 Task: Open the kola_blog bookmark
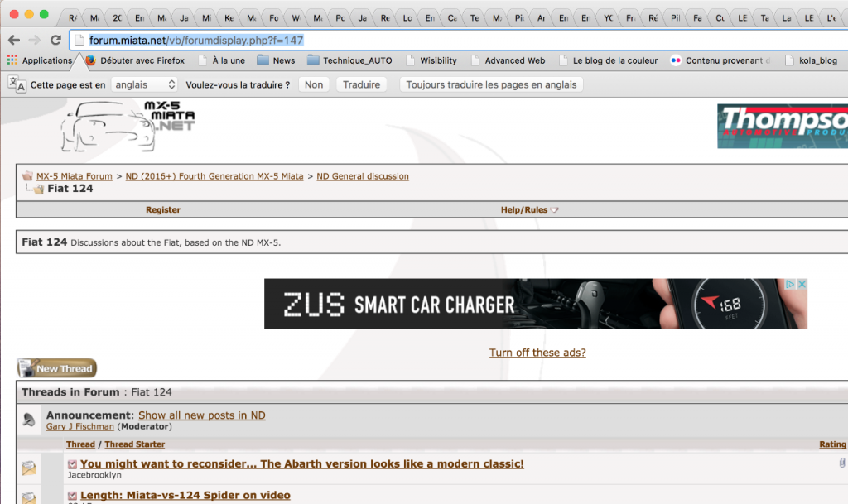click(811, 60)
